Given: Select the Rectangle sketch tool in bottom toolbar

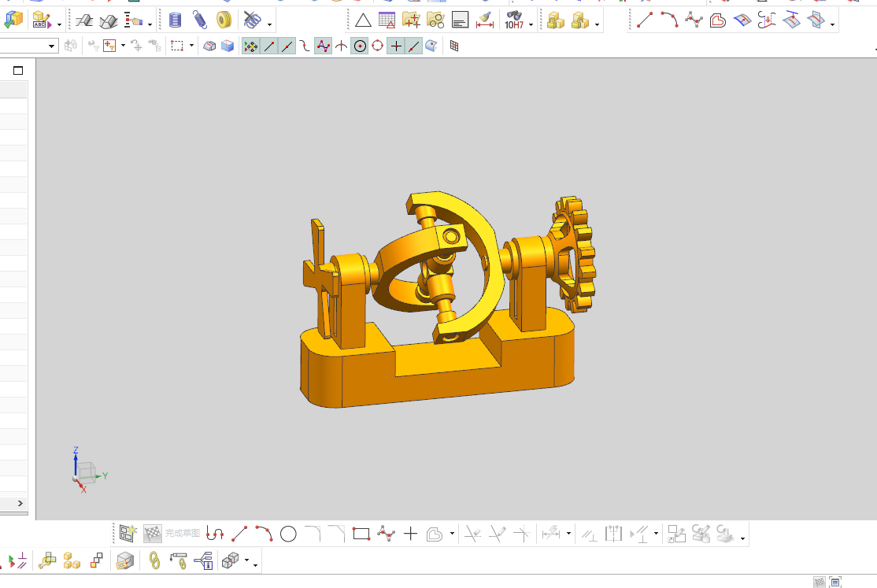Looking at the screenshot, I should click(361, 534).
